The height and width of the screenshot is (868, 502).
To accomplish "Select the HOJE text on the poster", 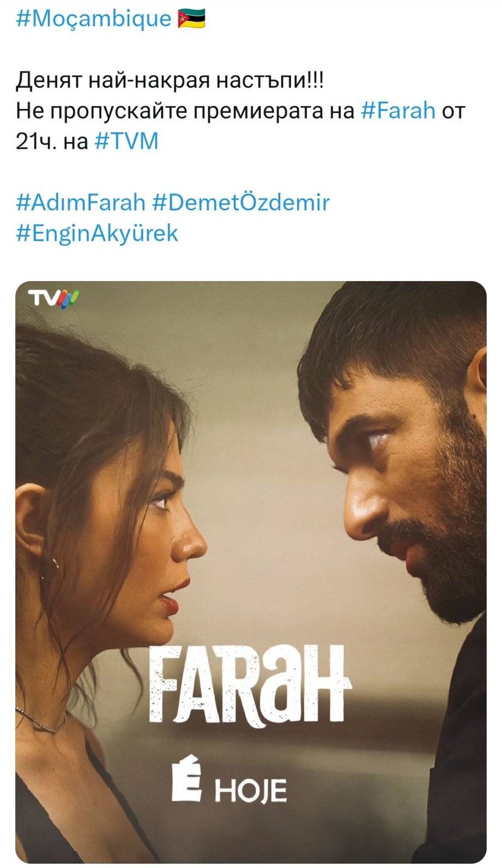I will click(251, 790).
